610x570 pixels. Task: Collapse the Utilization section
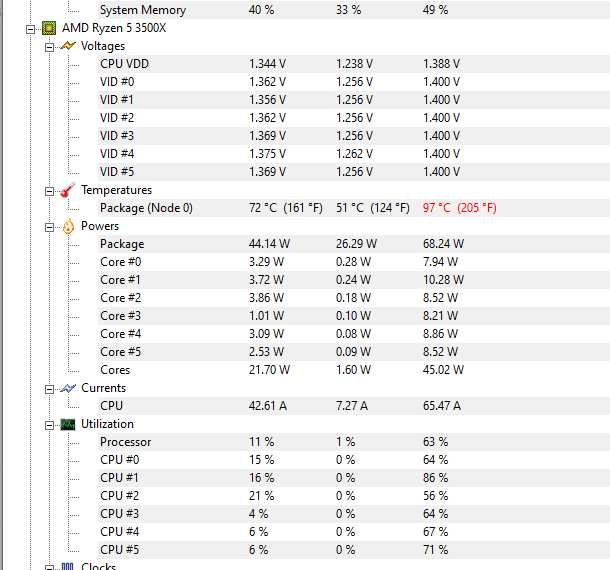pos(49,424)
